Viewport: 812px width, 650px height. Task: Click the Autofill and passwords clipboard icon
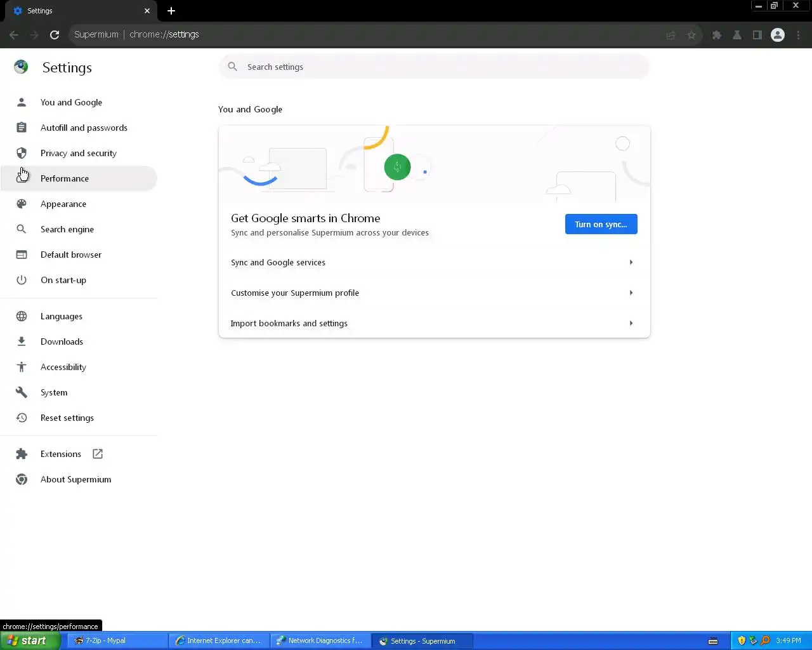coord(22,128)
